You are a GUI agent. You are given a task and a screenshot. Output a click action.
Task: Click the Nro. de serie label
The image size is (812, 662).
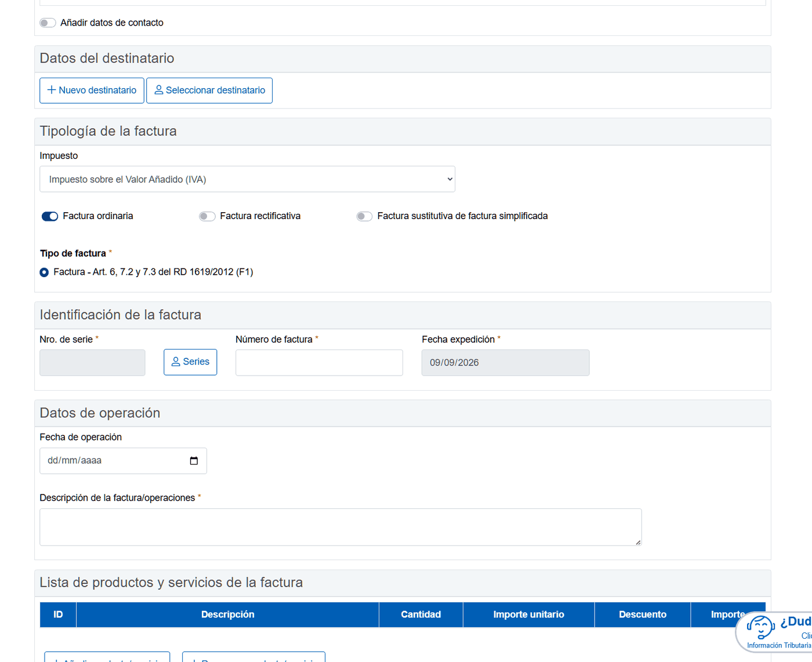tap(66, 340)
